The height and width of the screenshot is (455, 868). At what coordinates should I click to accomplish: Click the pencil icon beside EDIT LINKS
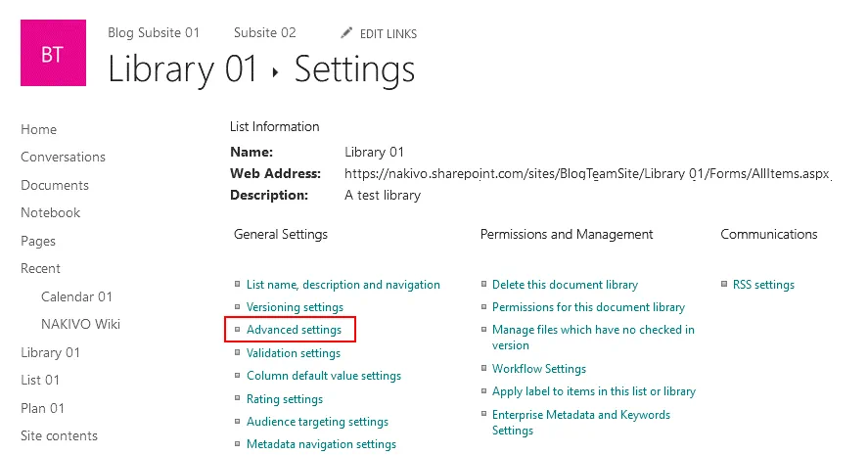coord(346,34)
